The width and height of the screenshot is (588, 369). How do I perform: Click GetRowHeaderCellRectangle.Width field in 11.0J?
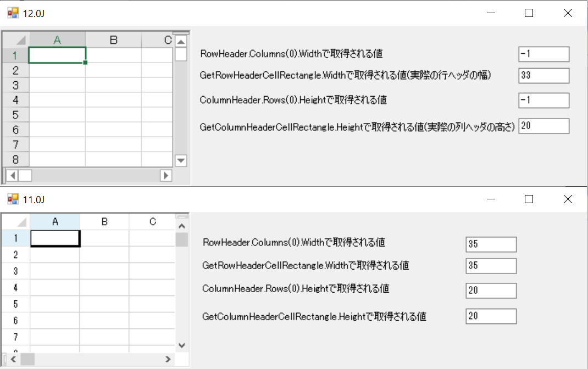coord(491,266)
